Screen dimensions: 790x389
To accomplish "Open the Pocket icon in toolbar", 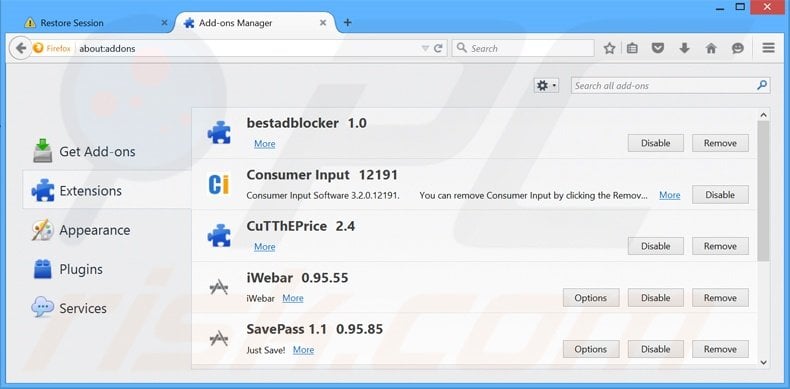I will [x=657, y=48].
